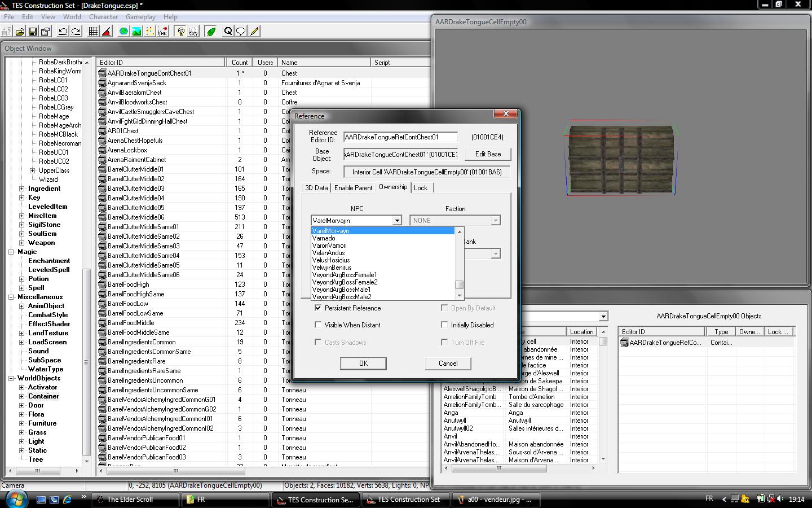Open the File menu

[x=9, y=17]
